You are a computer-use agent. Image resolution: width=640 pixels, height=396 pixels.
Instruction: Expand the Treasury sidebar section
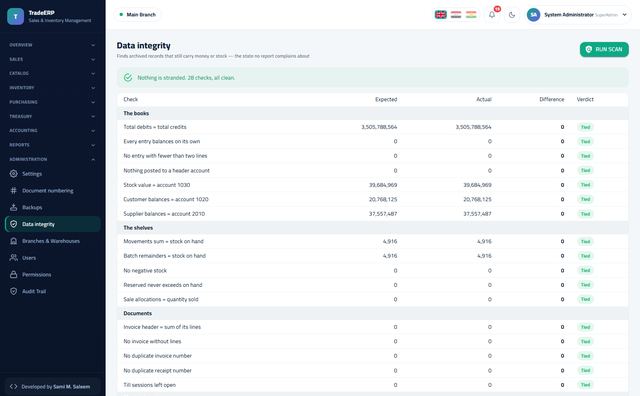[x=52, y=116]
